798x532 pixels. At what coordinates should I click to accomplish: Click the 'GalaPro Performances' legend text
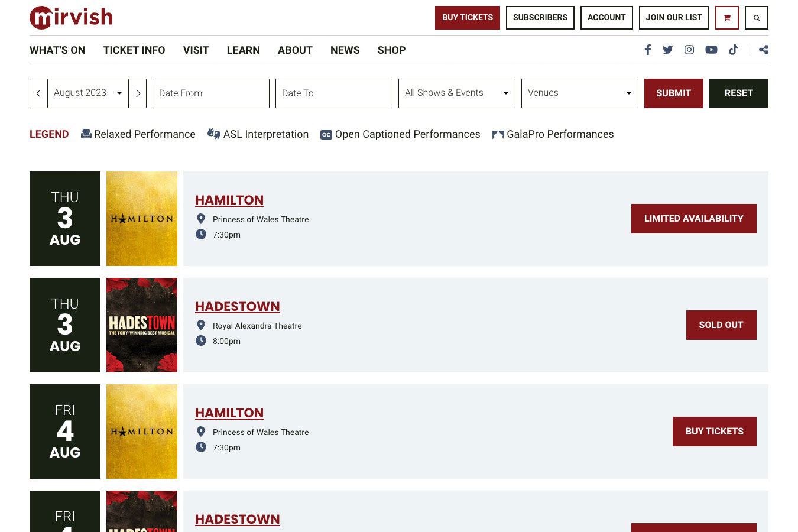[x=560, y=134]
